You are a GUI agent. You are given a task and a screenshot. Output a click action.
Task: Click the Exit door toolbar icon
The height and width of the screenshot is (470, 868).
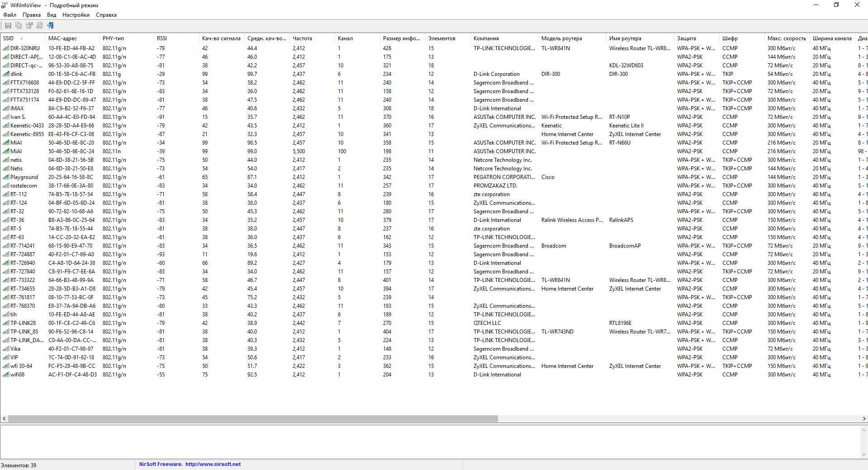(50, 26)
